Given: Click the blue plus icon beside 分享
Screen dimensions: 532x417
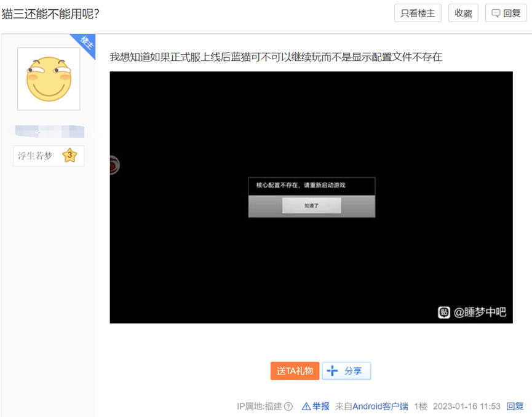Looking at the screenshot, I should click(332, 371).
